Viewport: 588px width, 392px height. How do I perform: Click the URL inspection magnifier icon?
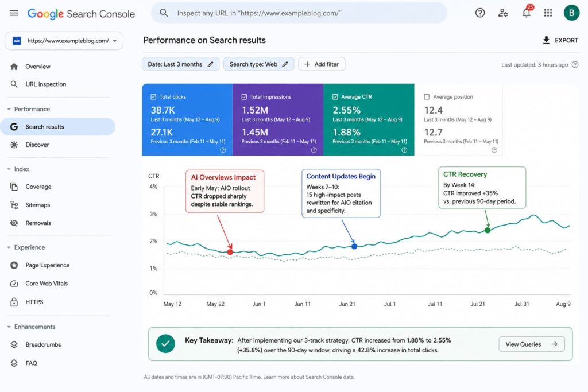[x=14, y=84]
